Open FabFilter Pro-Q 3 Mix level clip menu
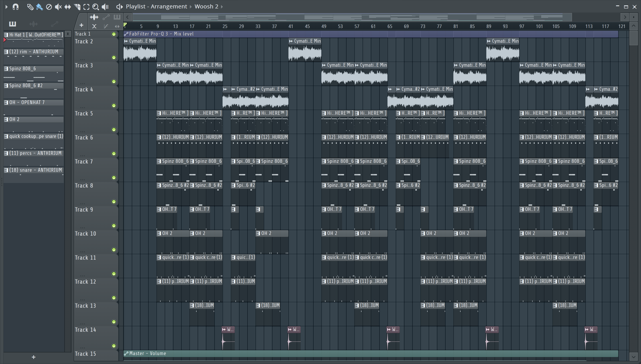 click(126, 34)
